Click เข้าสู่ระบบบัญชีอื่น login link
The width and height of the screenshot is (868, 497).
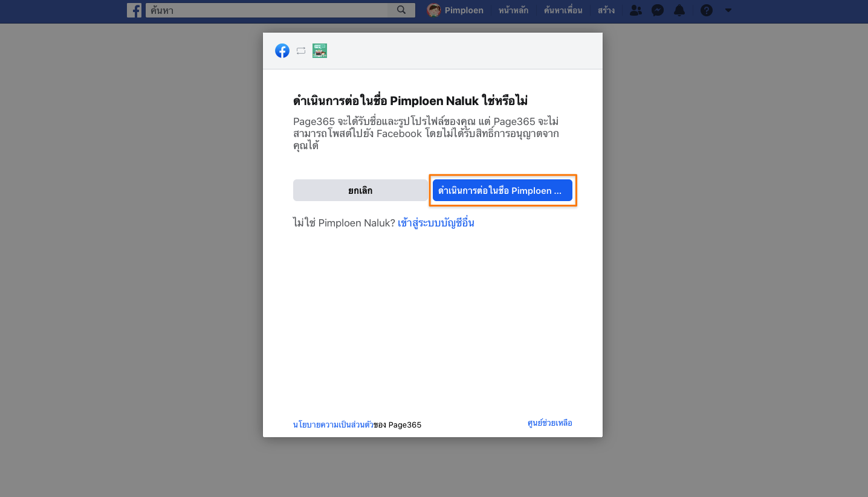pos(436,223)
